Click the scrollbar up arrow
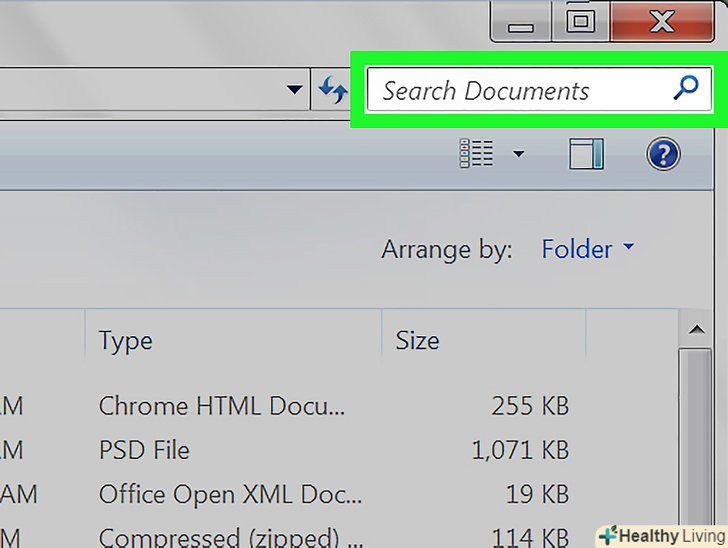This screenshot has height=548, width=728. click(x=696, y=329)
